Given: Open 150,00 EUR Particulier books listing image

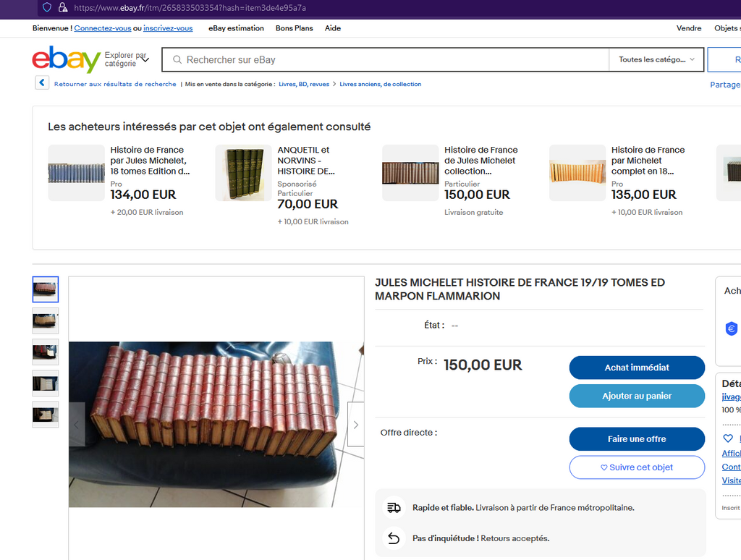Looking at the screenshot, I should [x=410, y=173].
